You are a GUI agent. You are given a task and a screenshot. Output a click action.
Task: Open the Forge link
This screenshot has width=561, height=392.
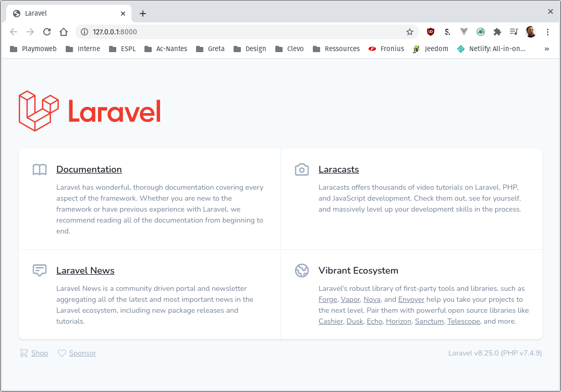click(x=327, y=299)
